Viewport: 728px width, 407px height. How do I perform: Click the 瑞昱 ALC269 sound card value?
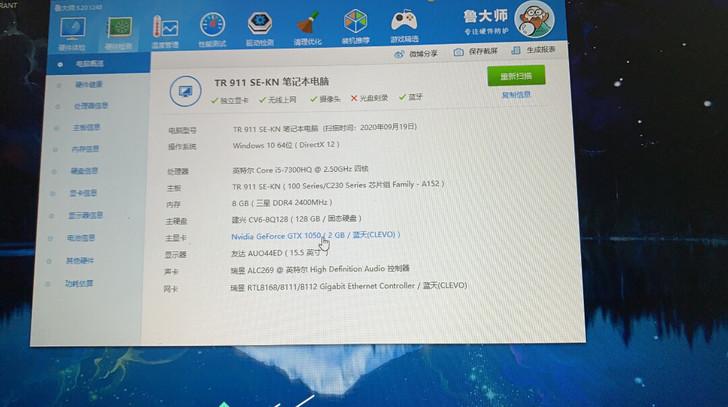click(x=320, y=269)
